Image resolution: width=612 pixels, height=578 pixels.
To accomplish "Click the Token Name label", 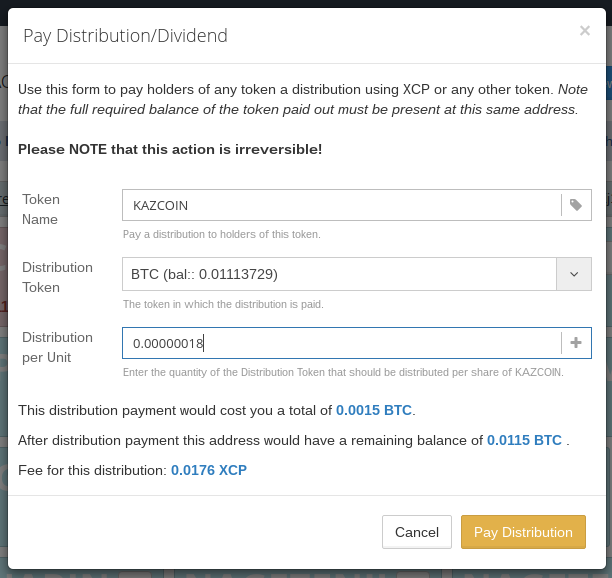I will point(41,209).
